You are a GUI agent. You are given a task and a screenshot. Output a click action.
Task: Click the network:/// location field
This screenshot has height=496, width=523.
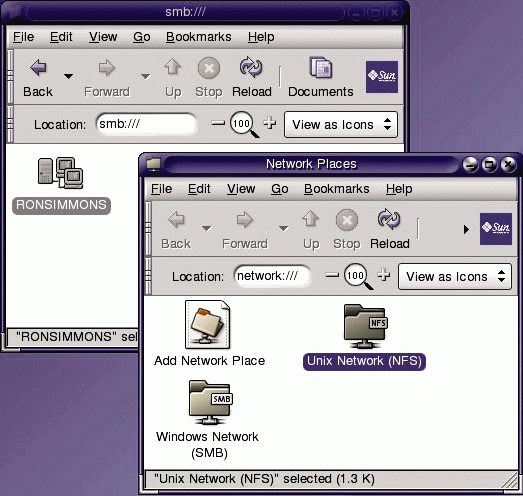coord(272,276)
